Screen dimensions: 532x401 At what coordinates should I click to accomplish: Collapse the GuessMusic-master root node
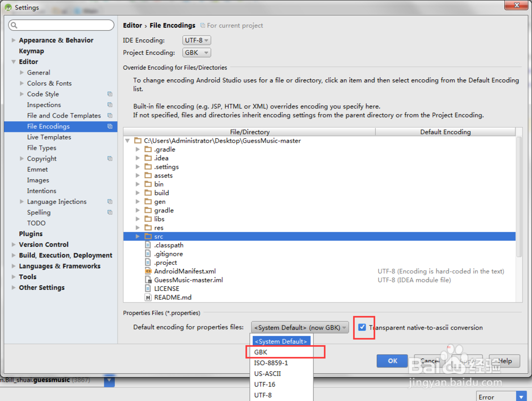[127, 140]
